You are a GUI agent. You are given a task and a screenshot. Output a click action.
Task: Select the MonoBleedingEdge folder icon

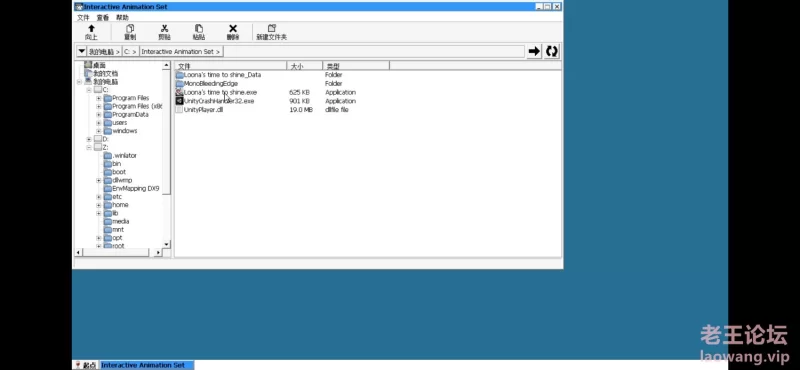pos(179,84)
